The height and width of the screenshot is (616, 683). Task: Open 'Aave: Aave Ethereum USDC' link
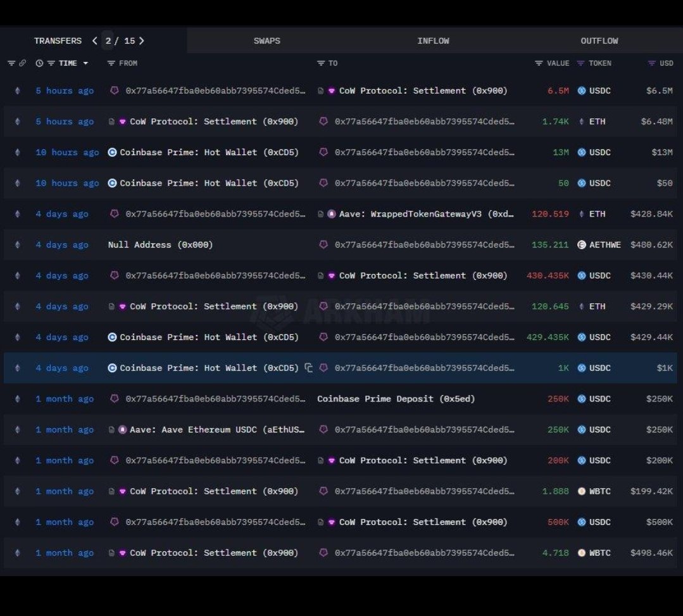(217, 429)
